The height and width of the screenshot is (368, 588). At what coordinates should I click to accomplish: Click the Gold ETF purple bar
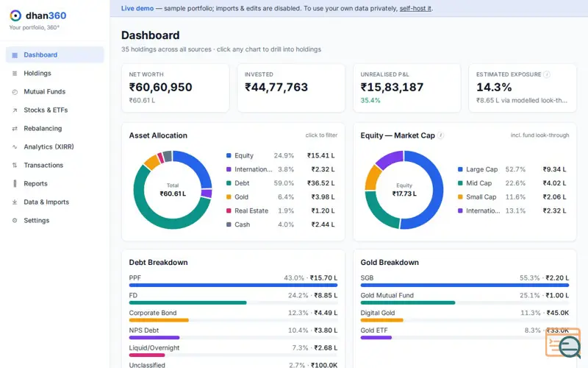(376, 338)
